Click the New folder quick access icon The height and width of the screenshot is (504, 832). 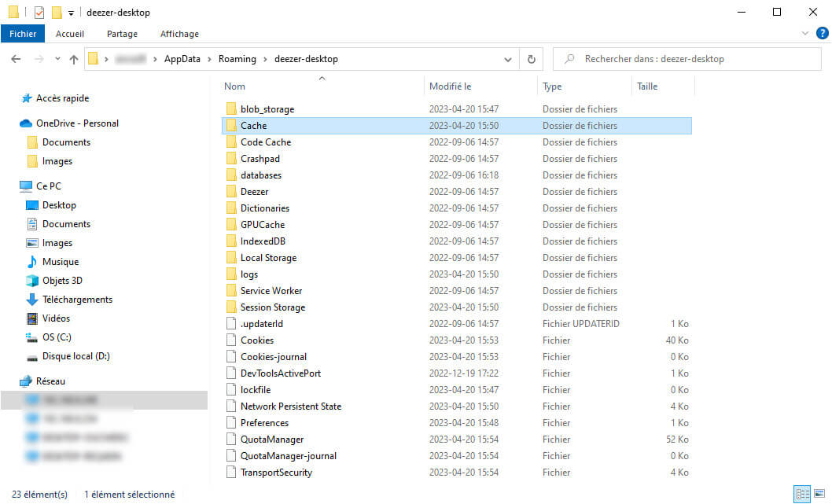tap(57, 12)
